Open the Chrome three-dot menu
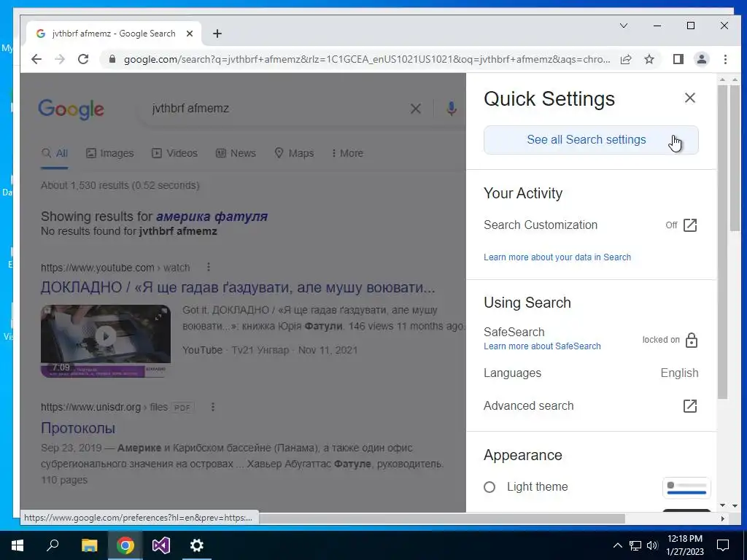The height and width of the screenshot is (560, 747). [x=725, y=59]
